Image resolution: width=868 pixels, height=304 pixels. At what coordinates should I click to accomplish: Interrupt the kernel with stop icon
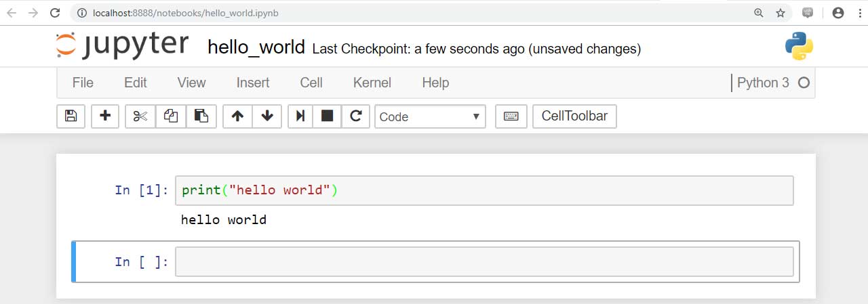pos(327,116)
